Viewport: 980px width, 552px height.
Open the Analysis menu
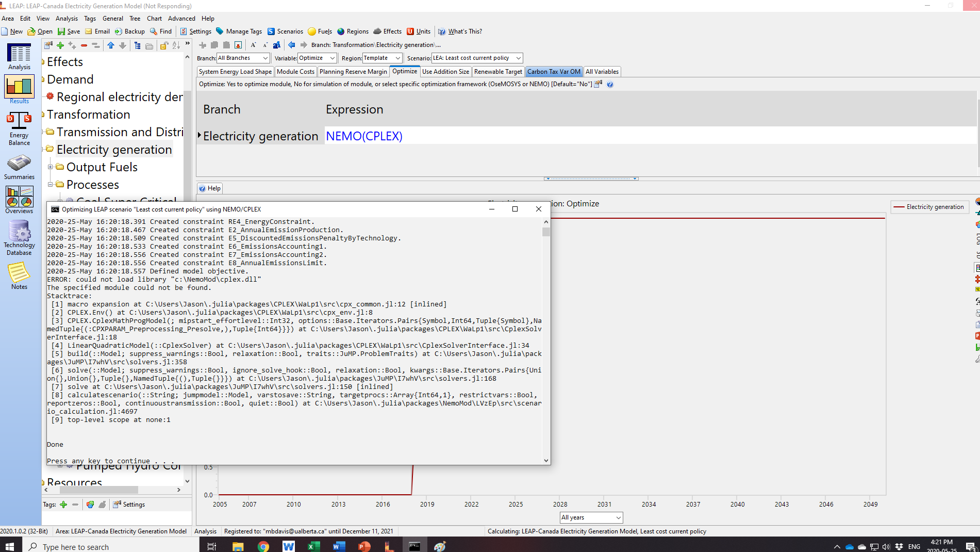tap(67, 19)
